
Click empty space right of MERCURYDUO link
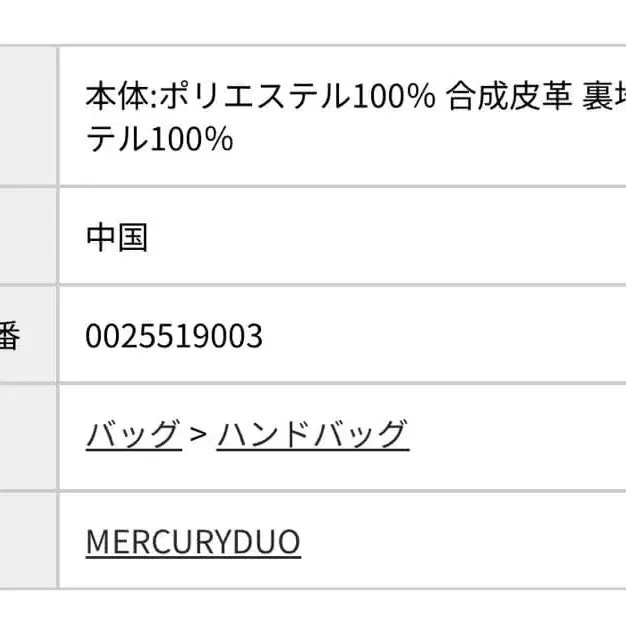460,542
